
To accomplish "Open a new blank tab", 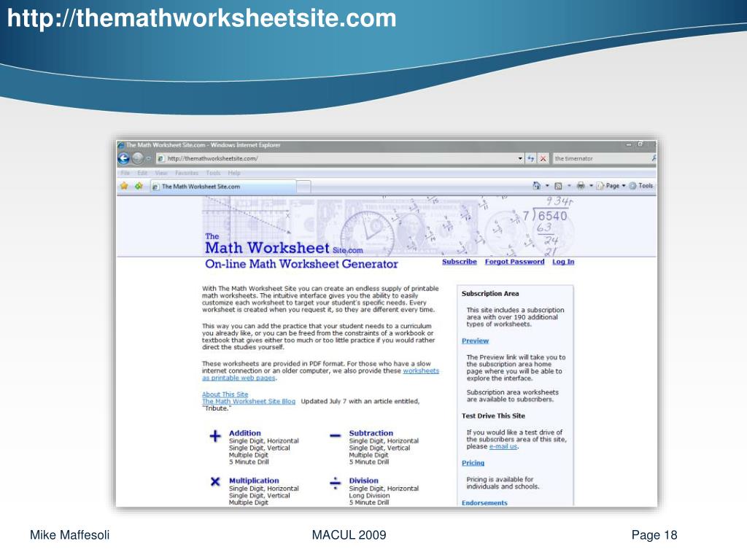I will 304,187.
